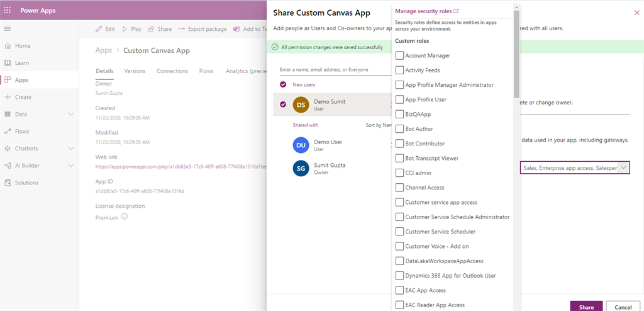Click the app launcher waffle icon
Screen dimensions: 644x311
click(x=8, y=10)
